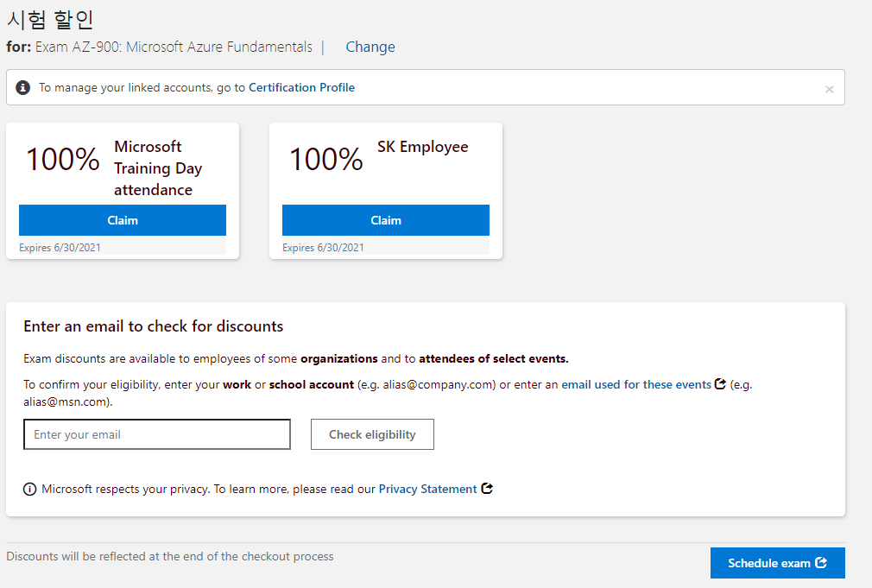872x588 pixels.
Task: Open the email used for these events link
Action: [x=636, y=384]
